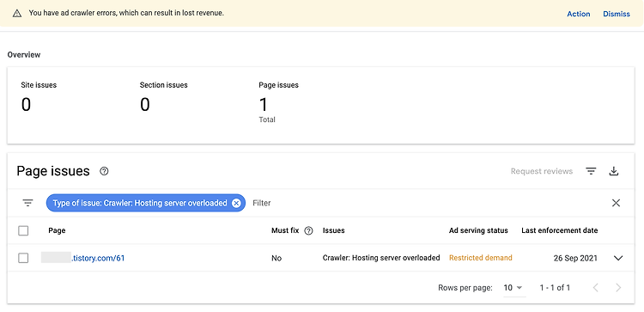
Task: Click the filter icon next to Request reviews
Action: [591, 171]
